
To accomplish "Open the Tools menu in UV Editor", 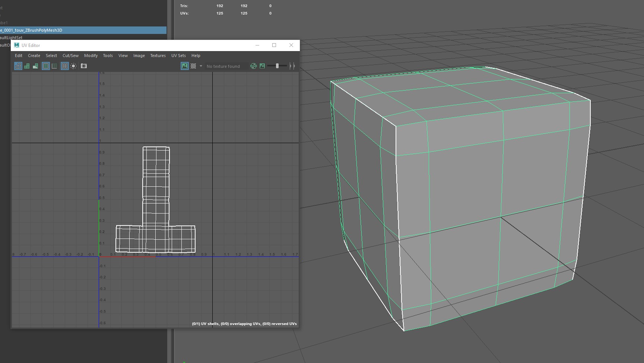I will [108, 56].
